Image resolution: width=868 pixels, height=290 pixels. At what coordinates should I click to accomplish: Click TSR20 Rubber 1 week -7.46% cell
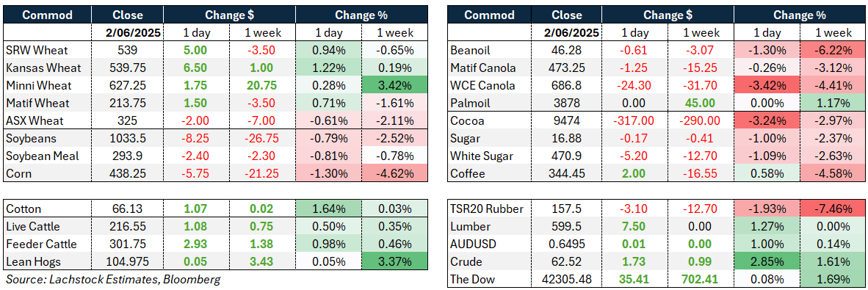point(833,209)
